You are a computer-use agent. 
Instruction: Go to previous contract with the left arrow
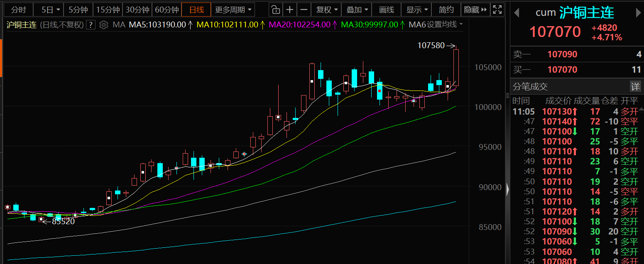tap(517, 13)
